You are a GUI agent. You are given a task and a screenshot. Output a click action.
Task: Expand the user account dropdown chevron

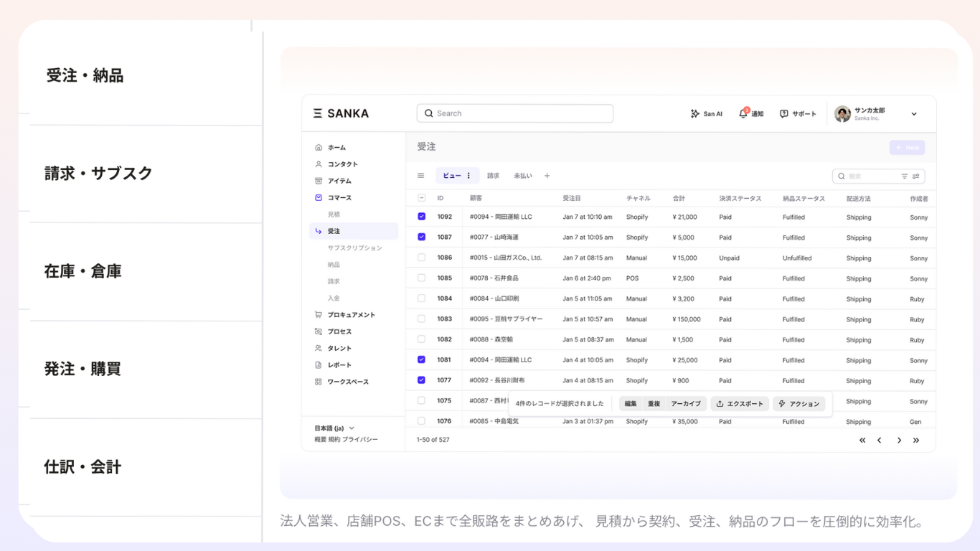[x=914, y=114]
